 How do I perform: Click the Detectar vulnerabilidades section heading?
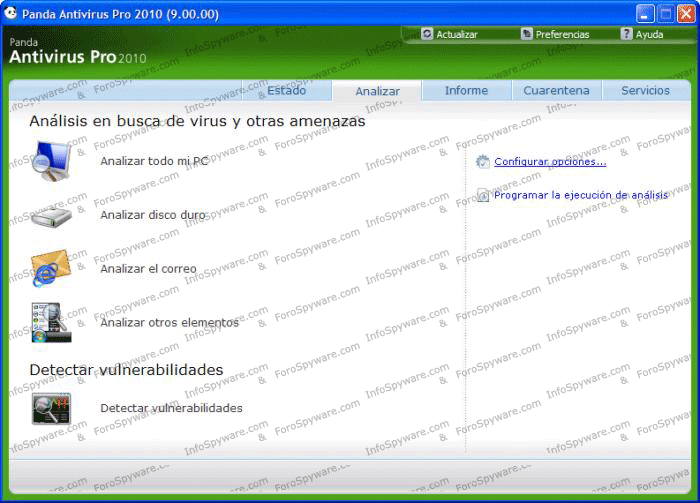[x=126, y=370]
